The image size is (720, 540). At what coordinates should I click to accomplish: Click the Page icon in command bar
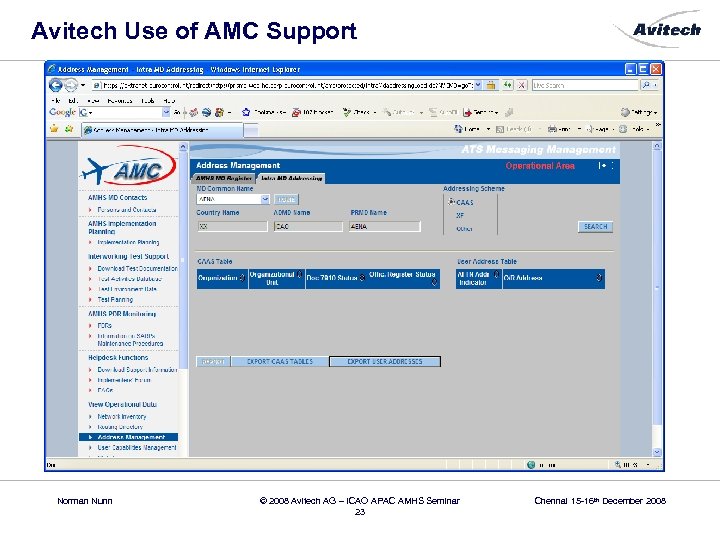click(591, 129)
